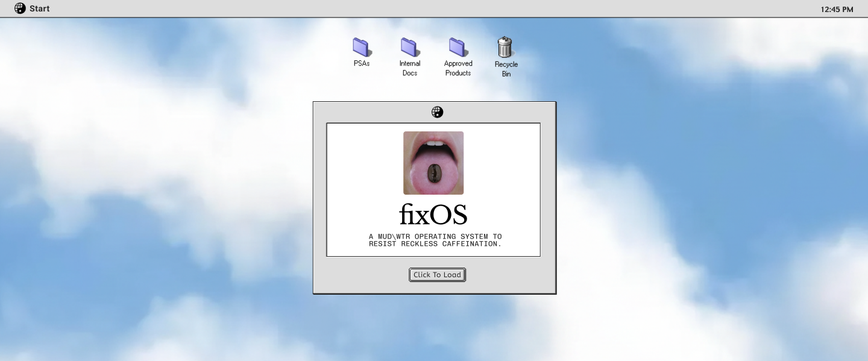Click the dialog's gray title bar area
The image size is (868, 361).
[x=374, y=112]
